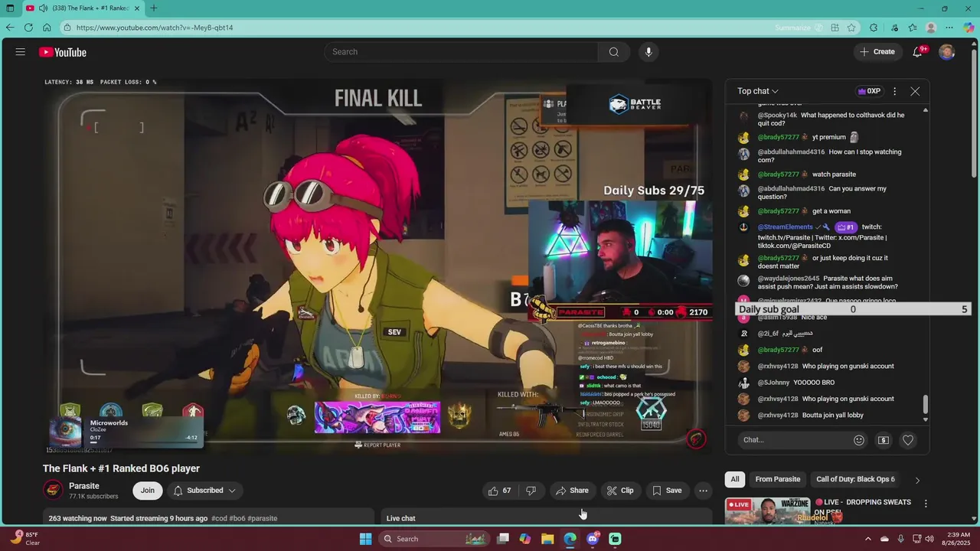
Task: Open live chat options three-dot menu
Action: click(x=894, y=91)
